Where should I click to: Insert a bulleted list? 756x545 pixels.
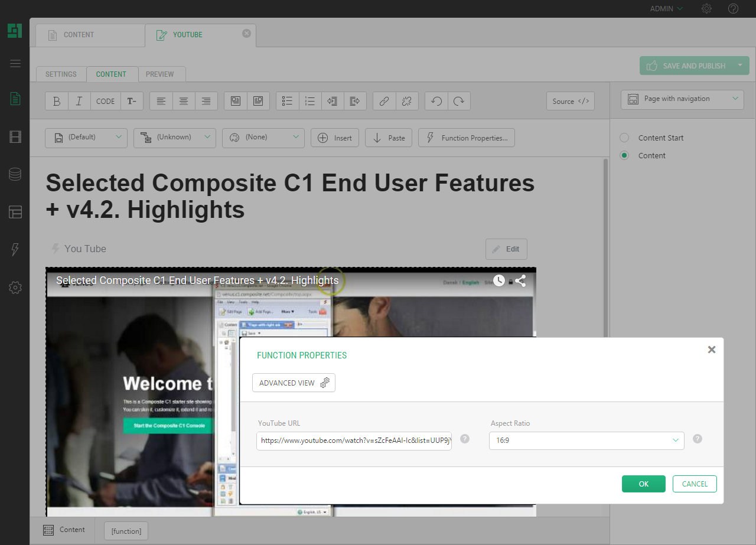(x=288, y=101)
